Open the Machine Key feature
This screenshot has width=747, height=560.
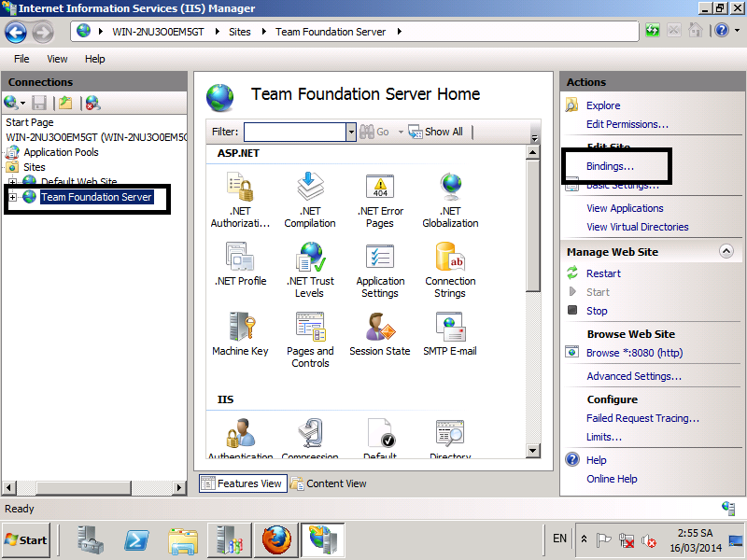(240, 334)
